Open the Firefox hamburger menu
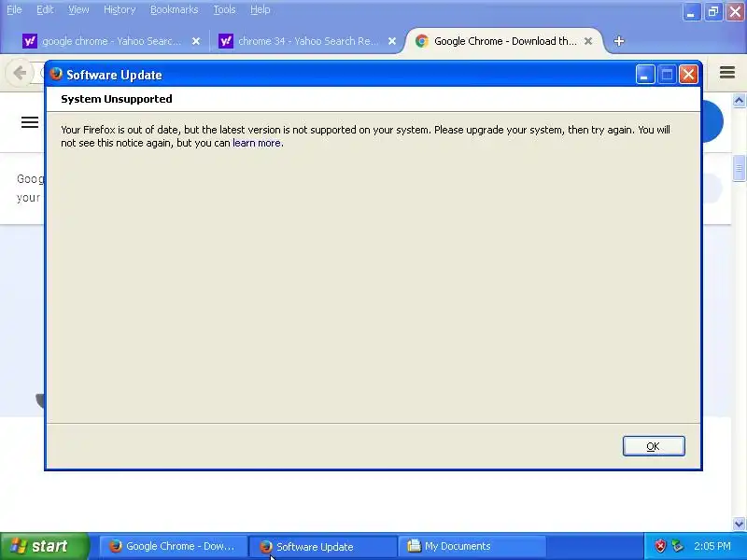The width and height of the screenshot is (747, 560). click(x=727, y=73)
